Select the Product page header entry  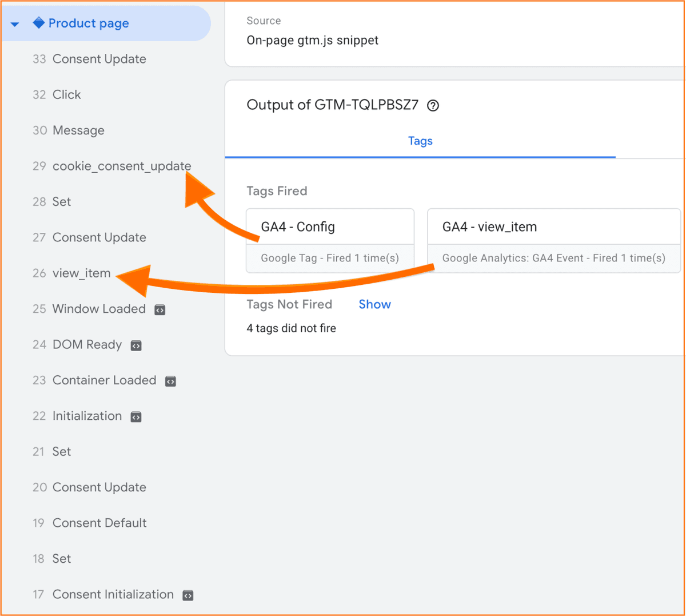point(89,23)
